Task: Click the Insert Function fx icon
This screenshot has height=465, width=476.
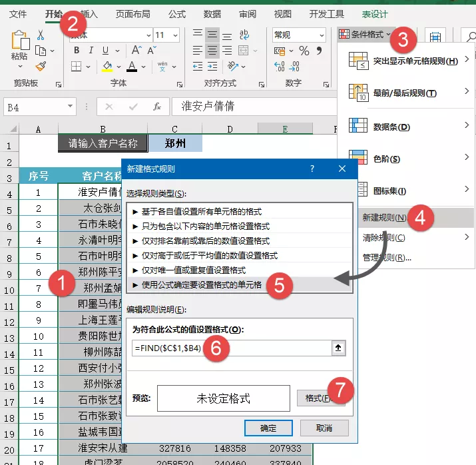Action: (x=157, y=107)
